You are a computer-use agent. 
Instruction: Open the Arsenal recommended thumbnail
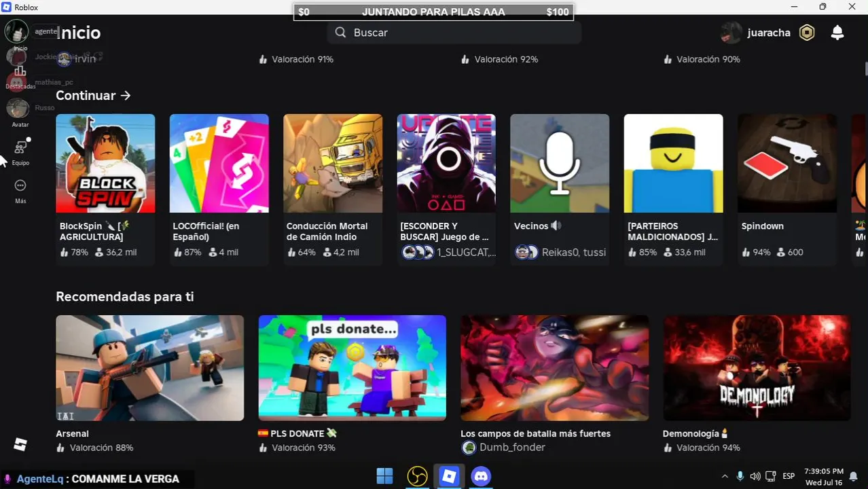point(149,367)
